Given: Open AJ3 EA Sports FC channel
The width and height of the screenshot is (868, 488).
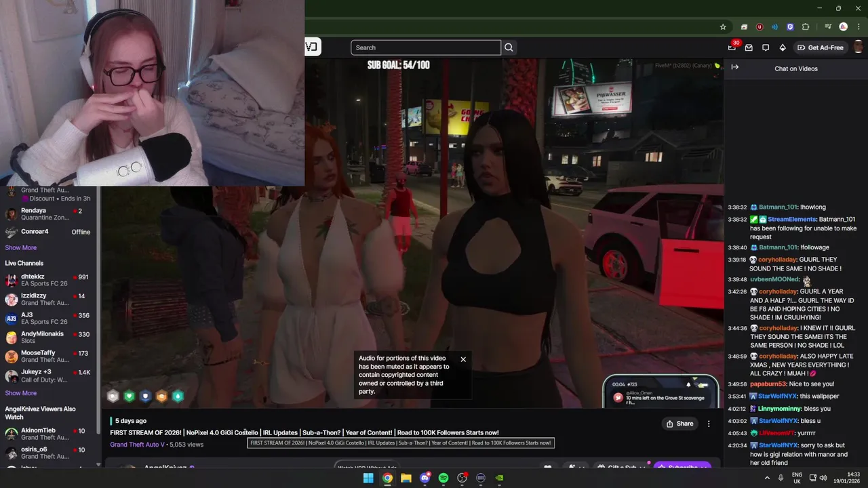Looking at the screenshot, I should coord(48,318).
